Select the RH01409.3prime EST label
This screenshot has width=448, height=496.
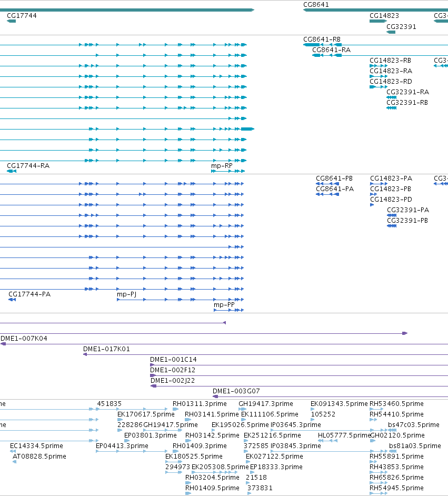200,445
